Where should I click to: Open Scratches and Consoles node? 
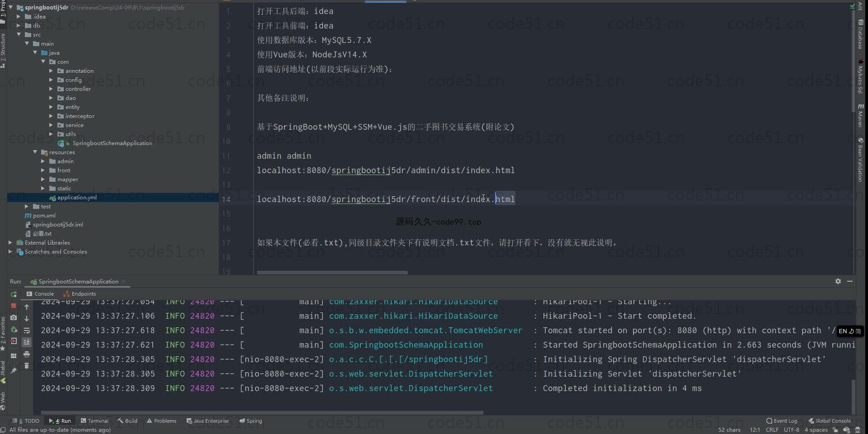coord(56,251)
